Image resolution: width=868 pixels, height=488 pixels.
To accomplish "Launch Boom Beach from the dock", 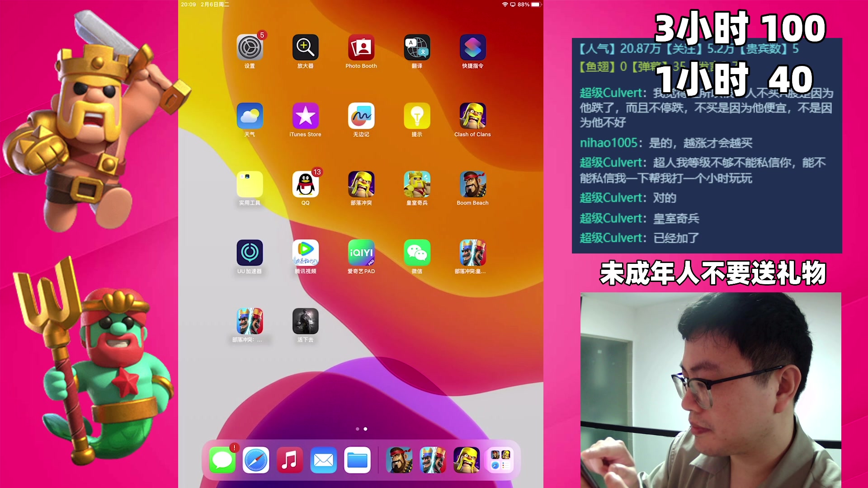I will coord(399,460).
